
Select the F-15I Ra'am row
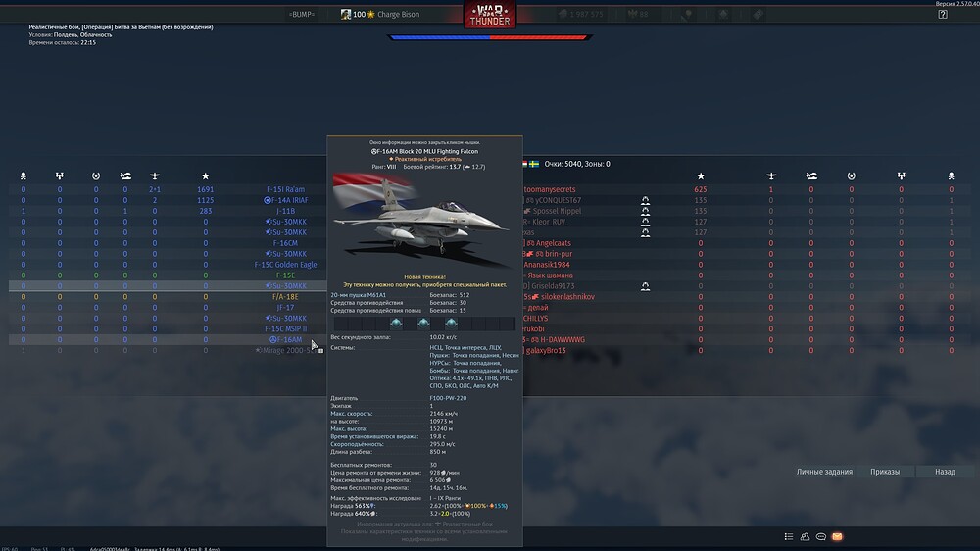pos(168,189)
